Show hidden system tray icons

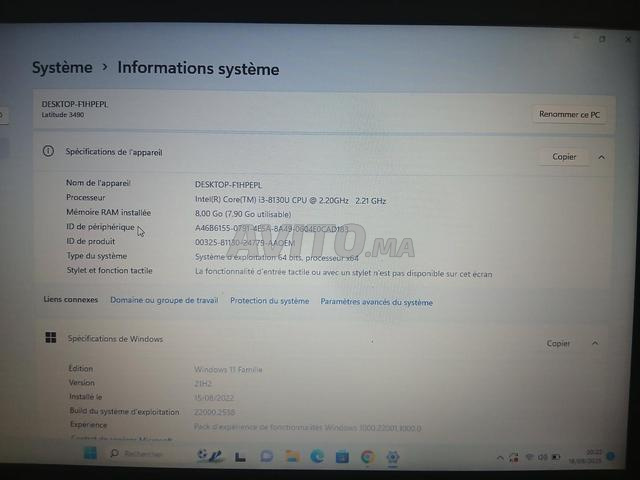(500, 458)
